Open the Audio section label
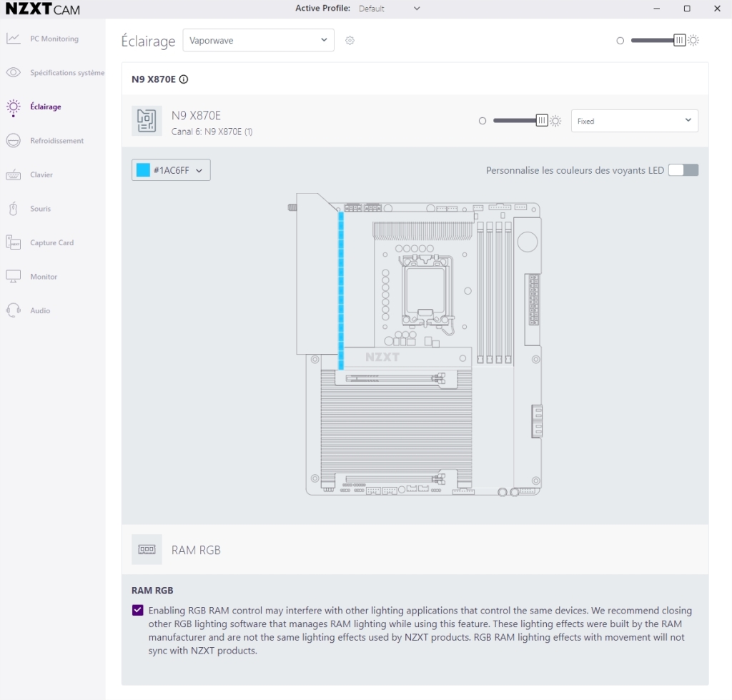This screenshot has height=700, width=732. (x=40, y=310)
